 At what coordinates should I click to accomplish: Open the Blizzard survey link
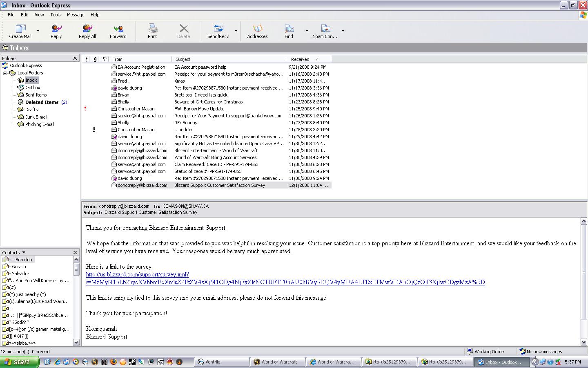click(x=138, y=274)
